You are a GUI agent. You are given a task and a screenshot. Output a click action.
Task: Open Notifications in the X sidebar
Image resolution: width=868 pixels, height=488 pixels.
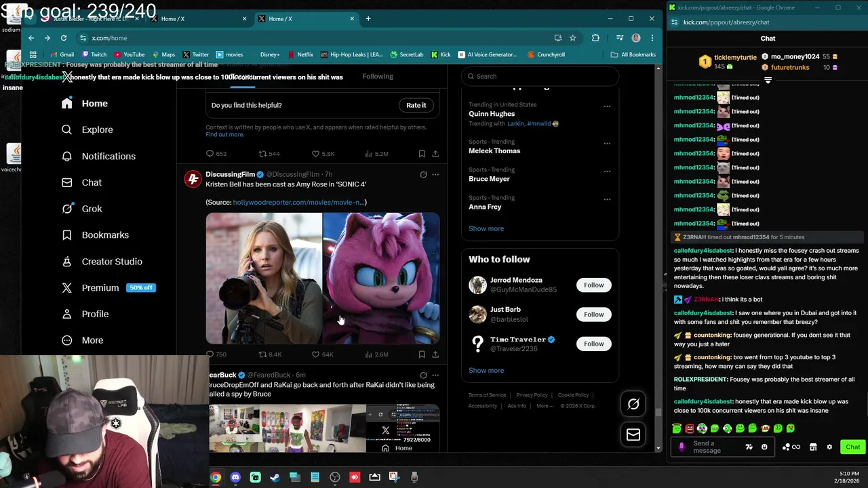[x=99, y=156]
